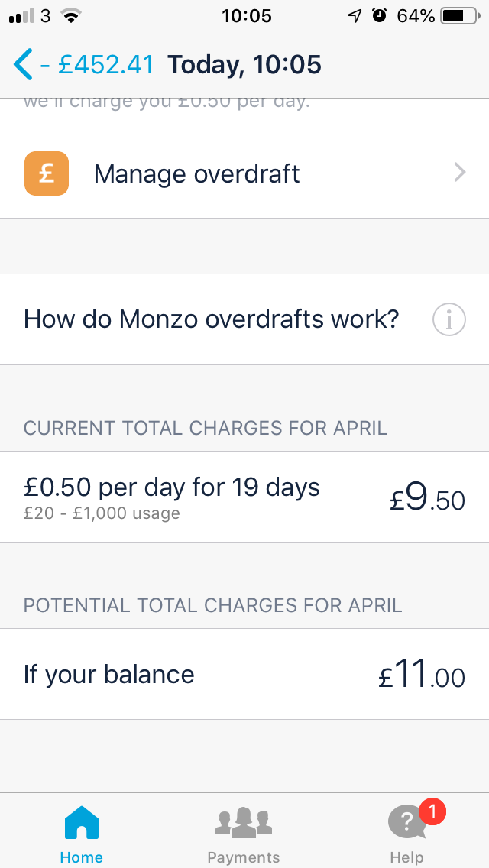The height and width of the screenshot is (868, 489).
Task: Tap the back arrow chevron
Action: tap(23, 64)
